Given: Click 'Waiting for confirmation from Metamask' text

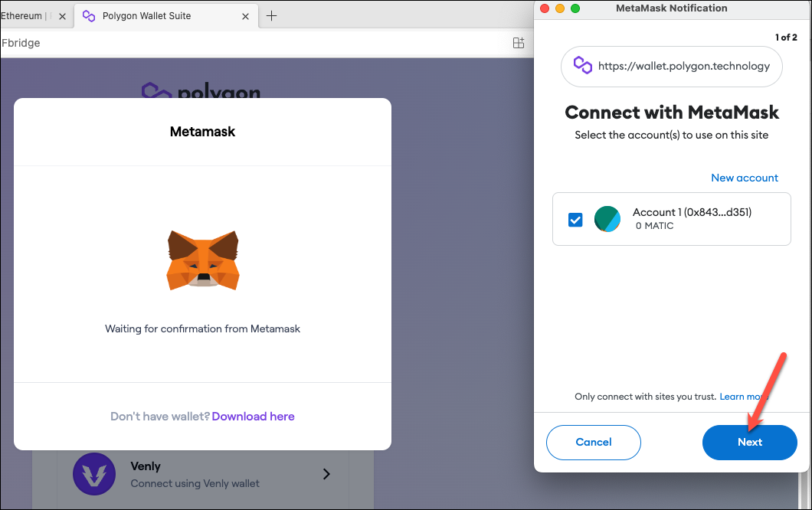Looking at the screenshot, I should pyautogui.click(x=202, y=329).
